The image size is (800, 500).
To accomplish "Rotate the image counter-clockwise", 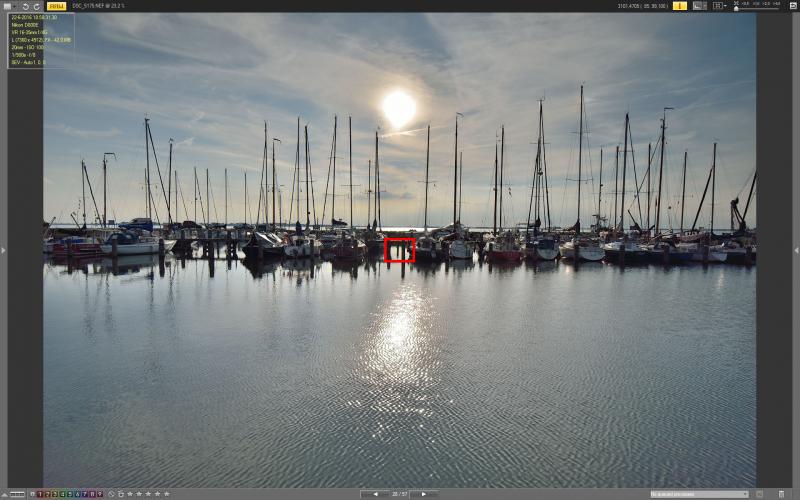I will 26,7.
